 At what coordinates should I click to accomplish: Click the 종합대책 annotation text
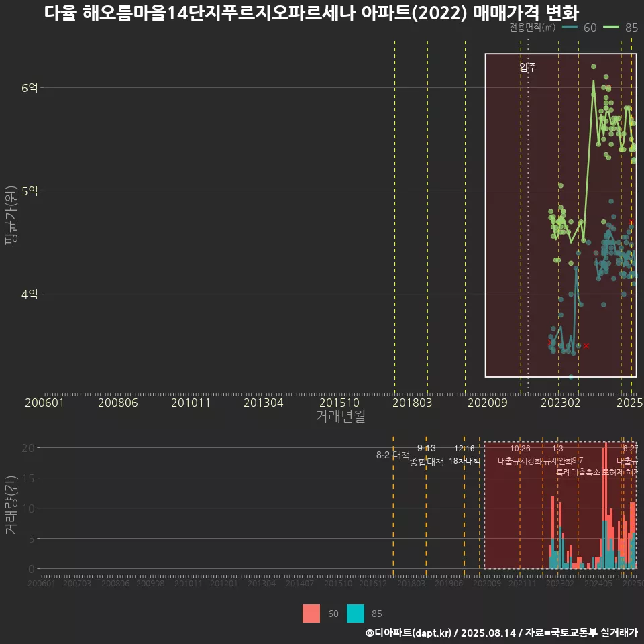pos(427,462)
